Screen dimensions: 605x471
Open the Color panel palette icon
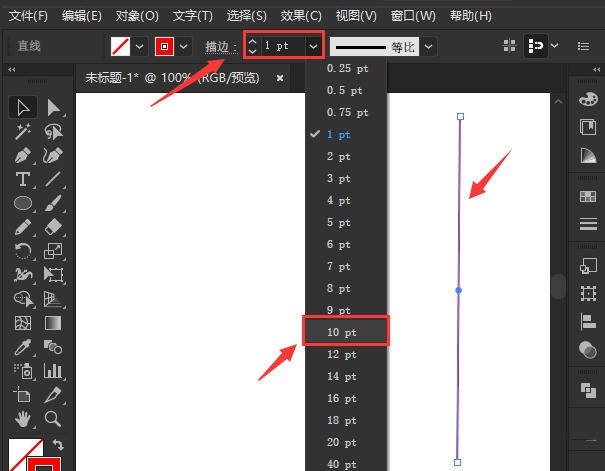[x=588, y=99]
